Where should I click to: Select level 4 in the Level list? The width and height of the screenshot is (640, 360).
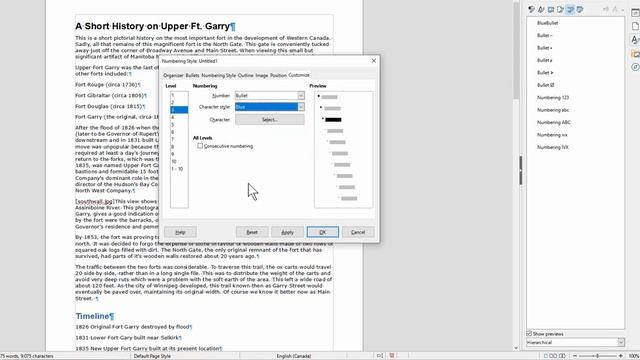[x=179, y=117]
